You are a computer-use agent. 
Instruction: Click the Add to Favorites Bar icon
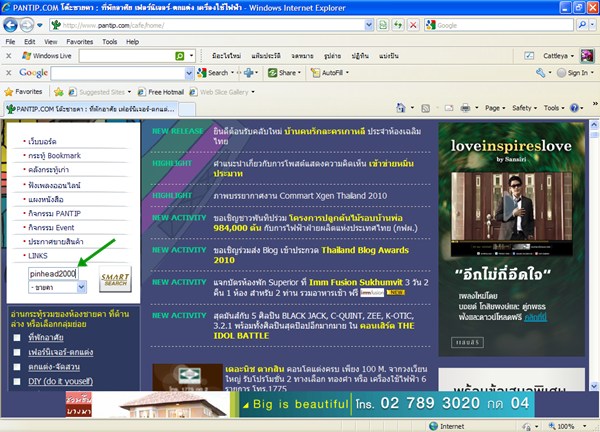(x=59, y=92)
